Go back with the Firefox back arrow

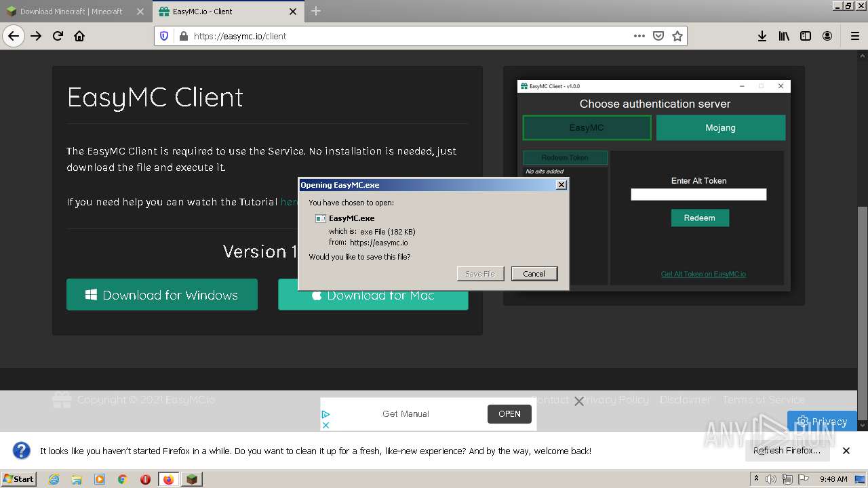click(x=14, y=36)
